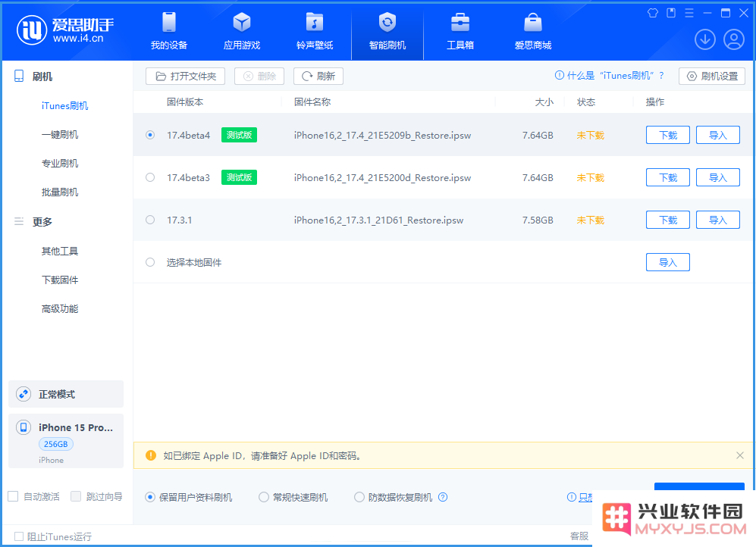The image size is (756, 547).
Task: Click the 正常模式 mode icon
Action: tap(24, 394)
